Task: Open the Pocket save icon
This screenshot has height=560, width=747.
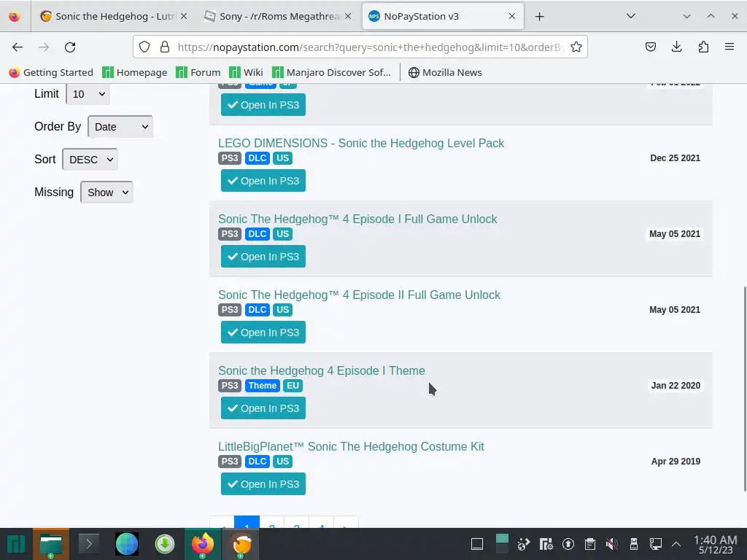Action: point(650,47)
